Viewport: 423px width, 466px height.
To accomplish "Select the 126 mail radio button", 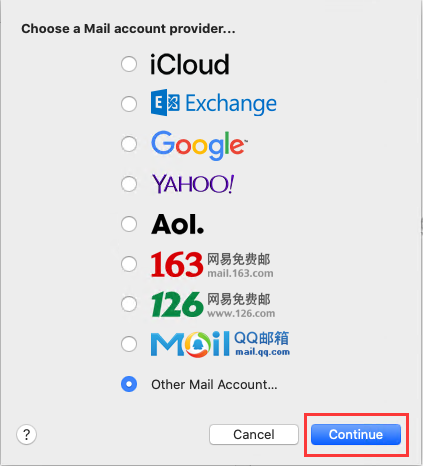I will [129, 304].
